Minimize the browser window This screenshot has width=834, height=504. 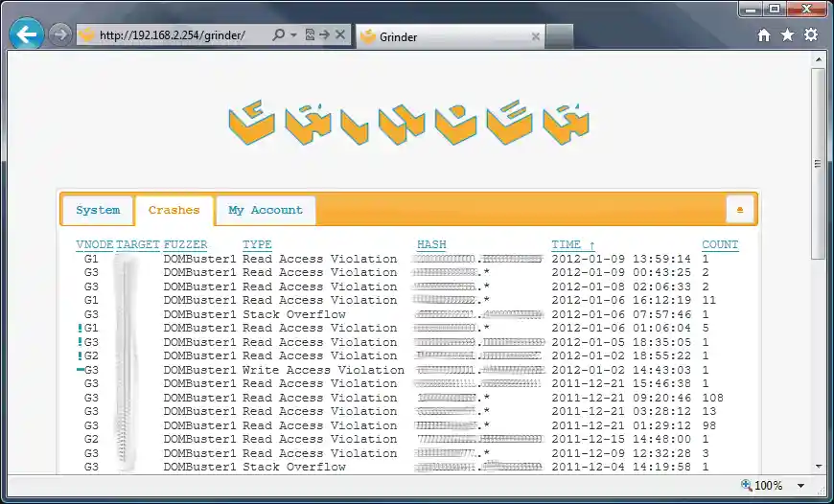coord(751,9)
